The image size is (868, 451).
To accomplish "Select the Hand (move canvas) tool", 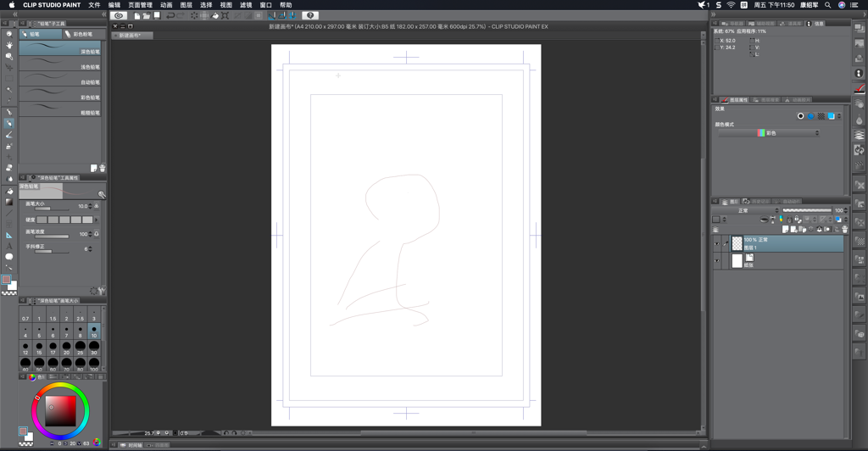I will point(9,45).
